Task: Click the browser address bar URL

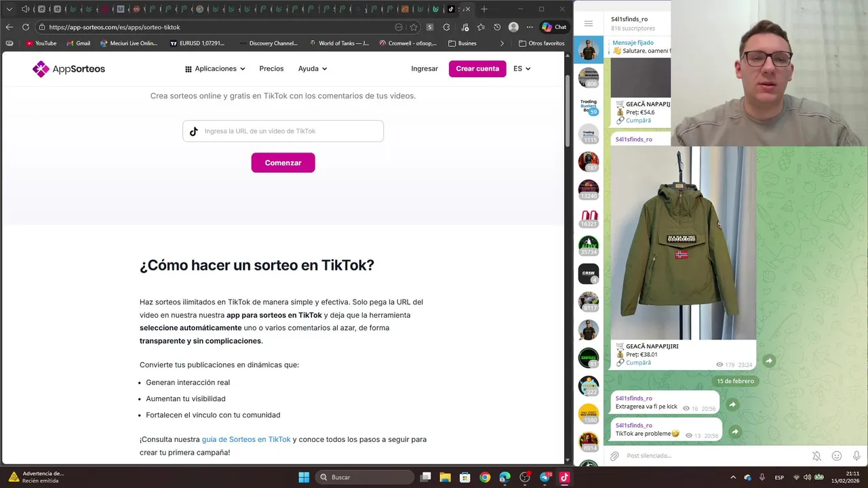Action: tap(115, 27)
